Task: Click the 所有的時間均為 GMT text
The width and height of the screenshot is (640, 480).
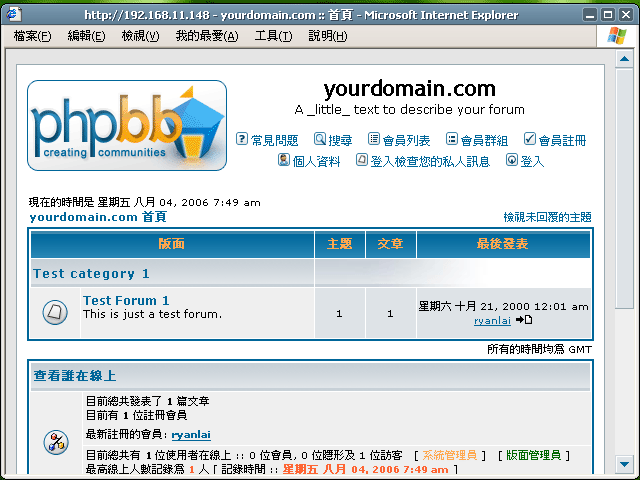Action: (540, 349)
